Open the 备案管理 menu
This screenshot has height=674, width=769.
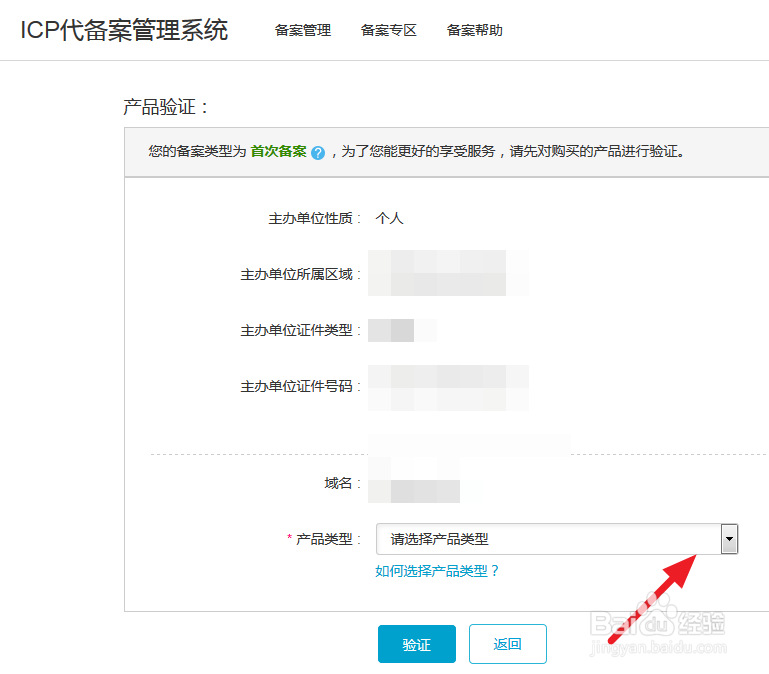[303, 30]
